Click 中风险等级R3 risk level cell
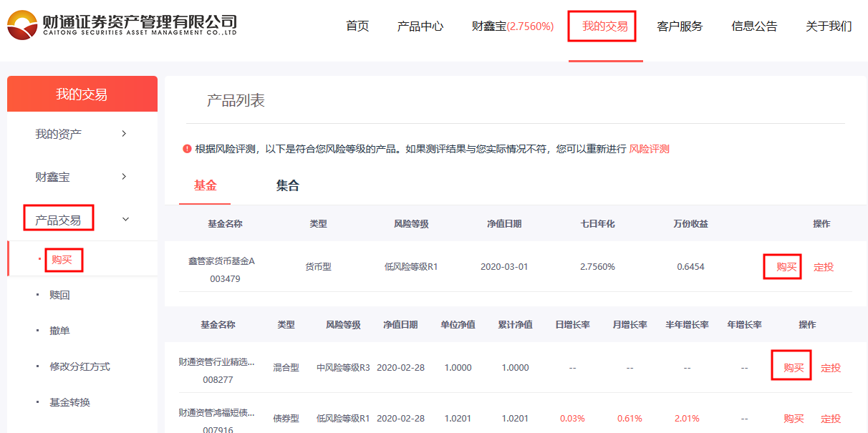The height and width of the screenshot is (433, 868). pyautogui.click(x=343, y=368)
